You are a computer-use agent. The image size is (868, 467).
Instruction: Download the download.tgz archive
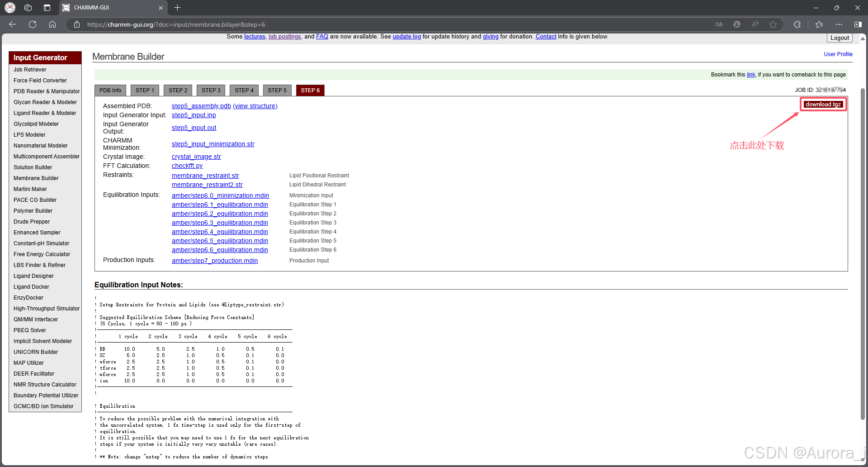[x=823, y=105]
